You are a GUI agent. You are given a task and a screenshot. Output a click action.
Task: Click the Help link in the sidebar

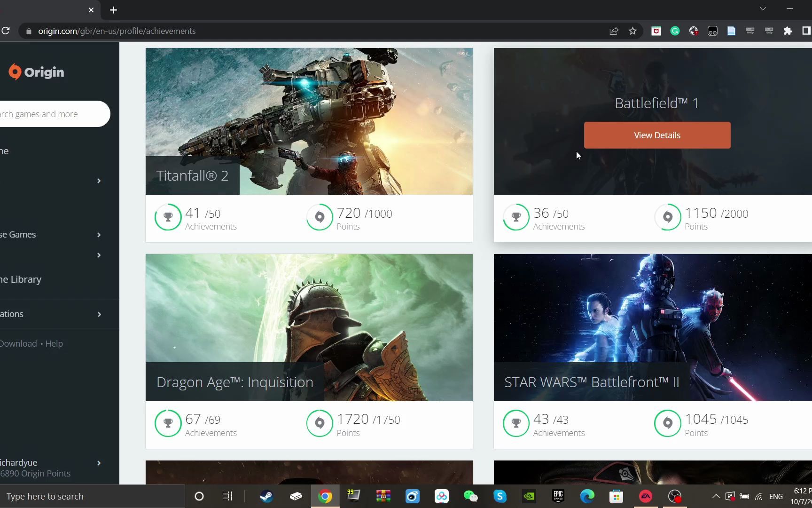pyautogui.click(x=54, y=344)
